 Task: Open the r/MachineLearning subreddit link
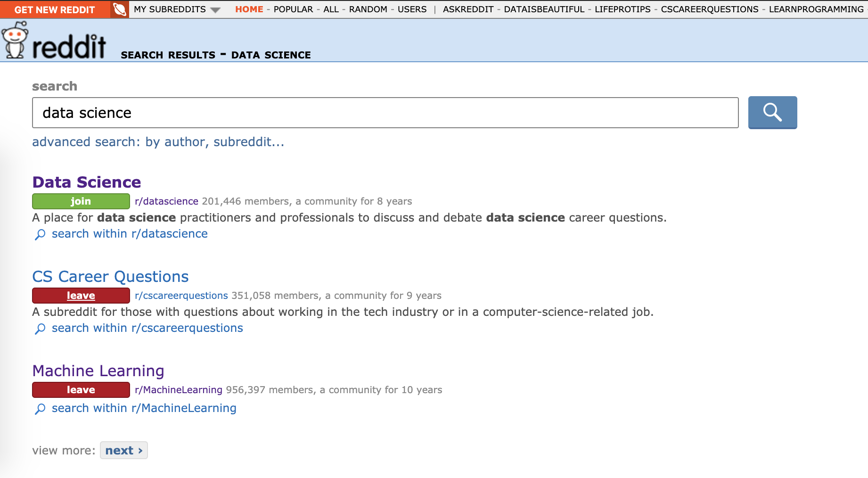tap(178, 390)
